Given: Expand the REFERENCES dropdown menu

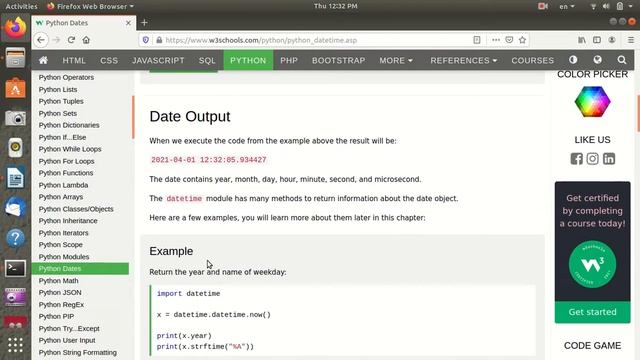Looking at the screenshot, I should 463,60.
